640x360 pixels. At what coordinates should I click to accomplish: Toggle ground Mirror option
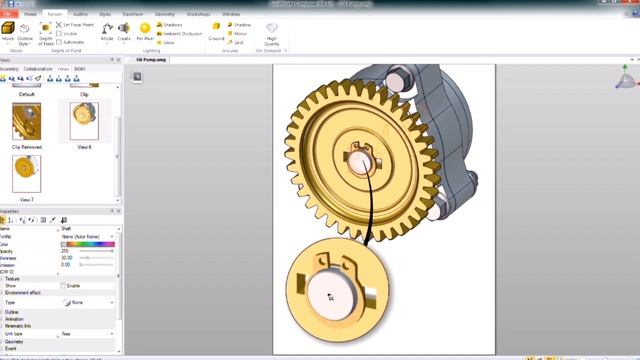pyautogui.click(x=238, y=34)
